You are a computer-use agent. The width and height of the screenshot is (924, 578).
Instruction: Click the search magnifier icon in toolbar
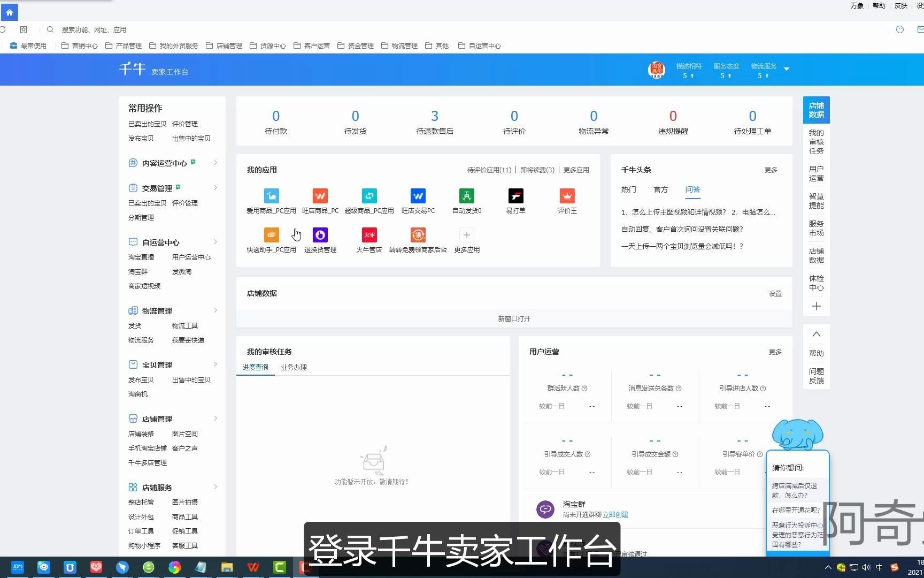point(50,29)
